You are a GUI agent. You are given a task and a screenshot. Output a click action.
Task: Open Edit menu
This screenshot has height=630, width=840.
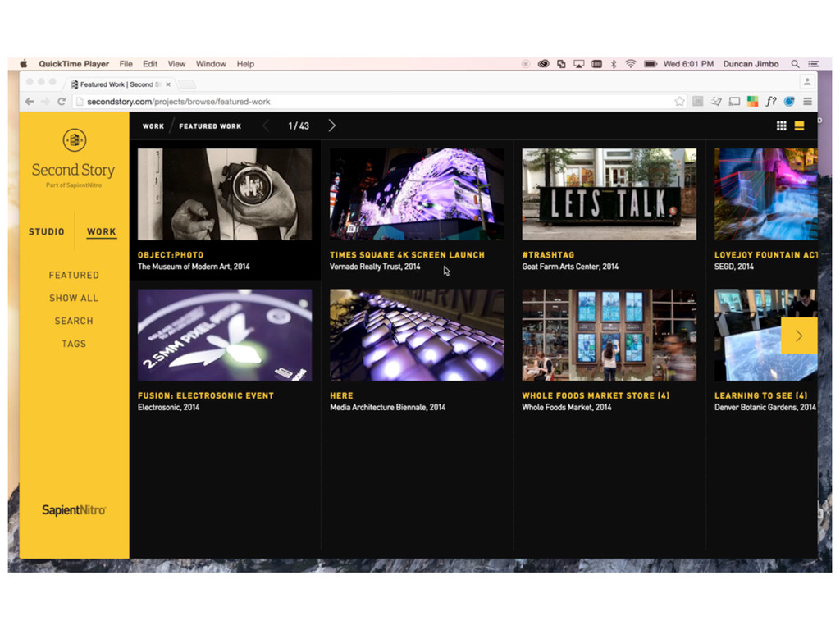point(150,64)
